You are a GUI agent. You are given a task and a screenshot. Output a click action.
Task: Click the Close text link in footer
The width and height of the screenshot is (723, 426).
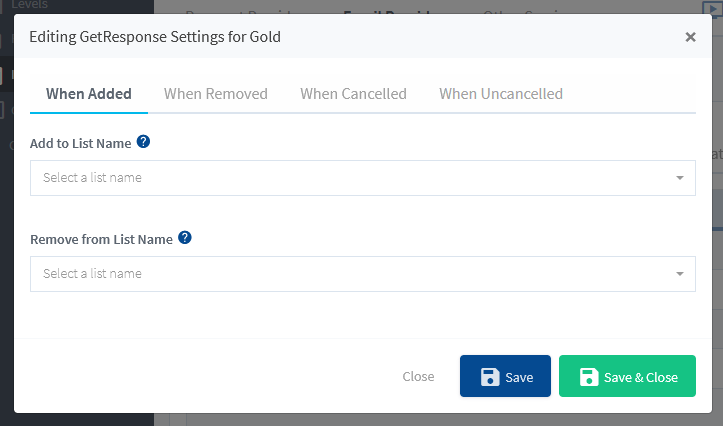tap(418, 377)
